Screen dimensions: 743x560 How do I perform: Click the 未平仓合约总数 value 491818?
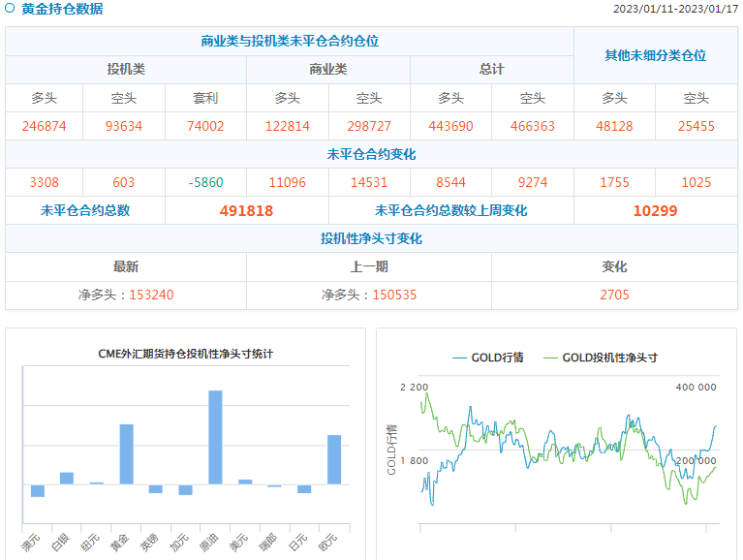pos(247,210)
